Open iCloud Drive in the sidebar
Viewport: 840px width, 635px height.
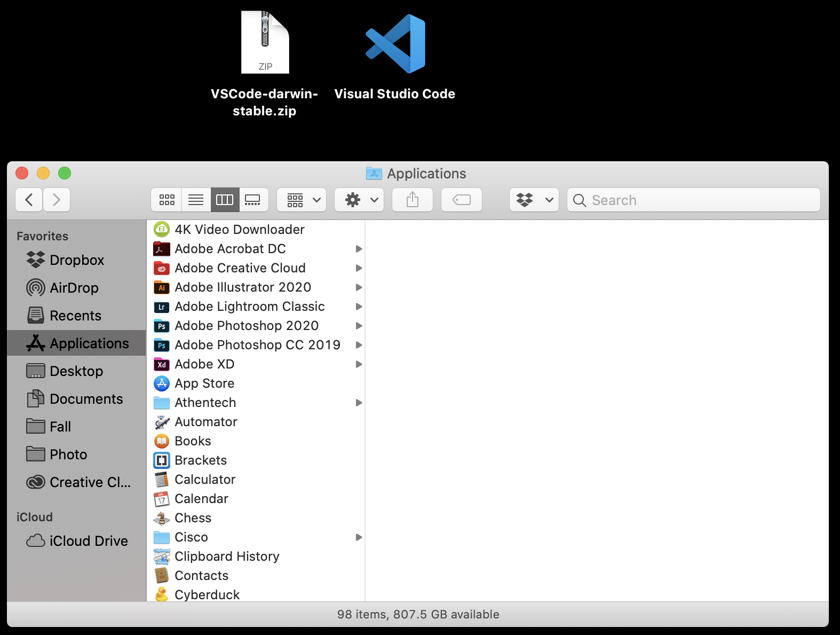tap(76, 541)
